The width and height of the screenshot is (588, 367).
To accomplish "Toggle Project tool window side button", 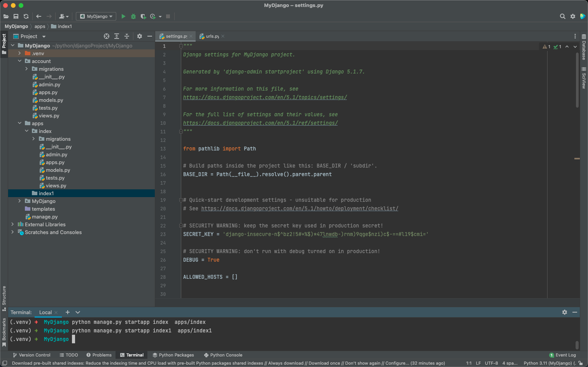I will click(4, 44).
